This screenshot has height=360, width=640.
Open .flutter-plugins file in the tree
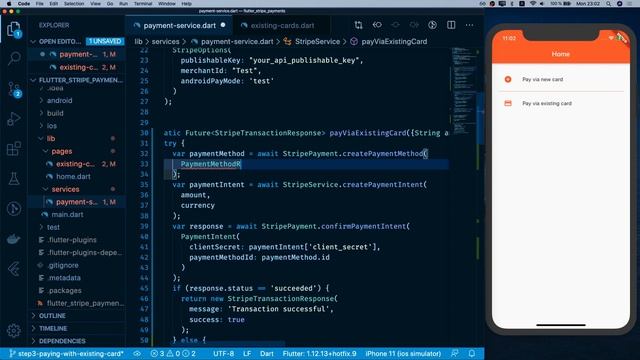point(72,240)
